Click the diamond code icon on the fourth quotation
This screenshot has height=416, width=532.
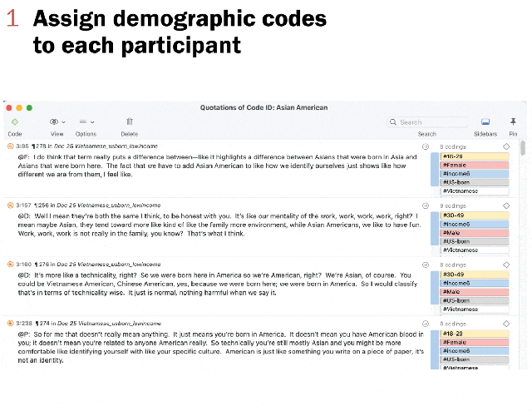pyautogui.click(x=506, y=321)
